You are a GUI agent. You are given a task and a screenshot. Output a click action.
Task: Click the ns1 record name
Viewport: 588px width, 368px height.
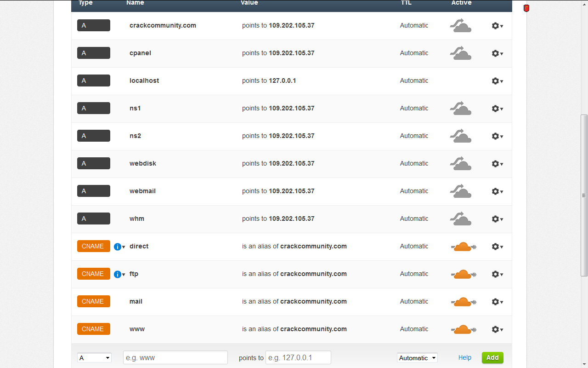(x=135, y=108)
